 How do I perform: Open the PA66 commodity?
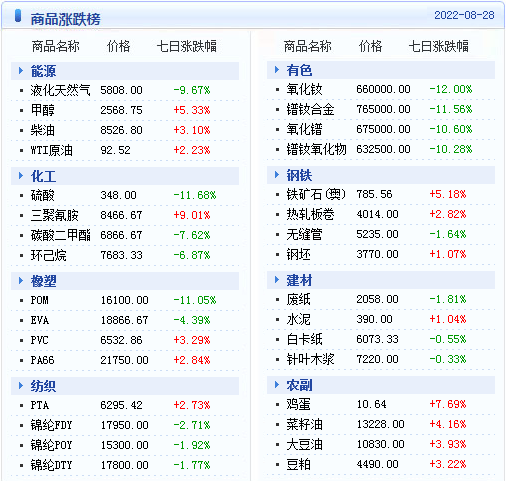tap(42, 360)
